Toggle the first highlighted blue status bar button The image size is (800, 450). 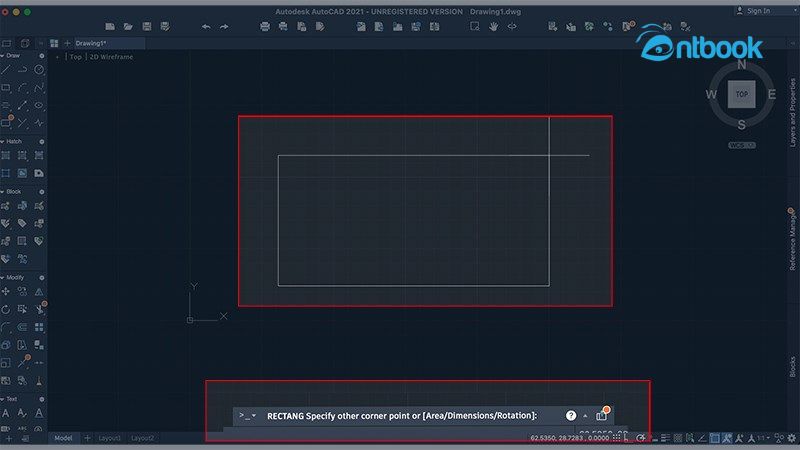pyautogui.click(x=715, y=438)
